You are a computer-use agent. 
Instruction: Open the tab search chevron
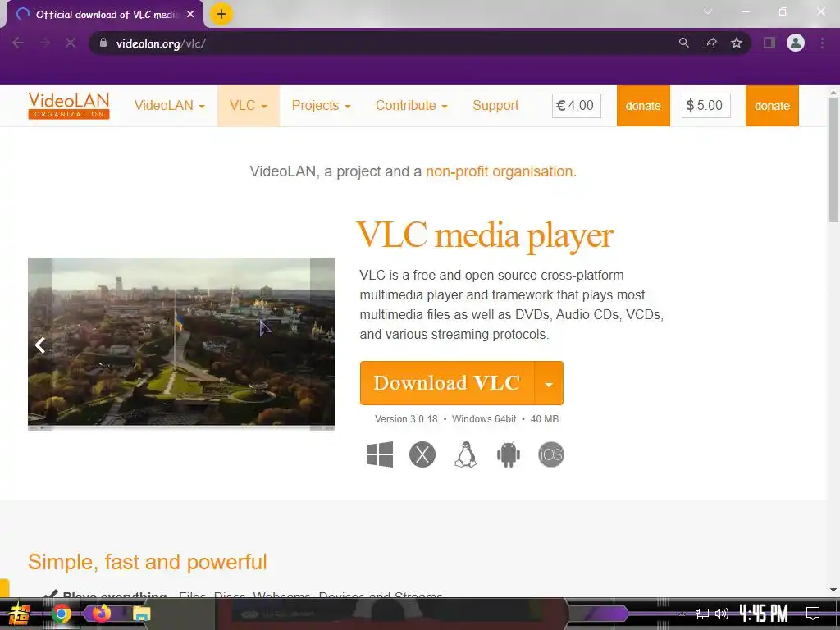click(708, 11)
